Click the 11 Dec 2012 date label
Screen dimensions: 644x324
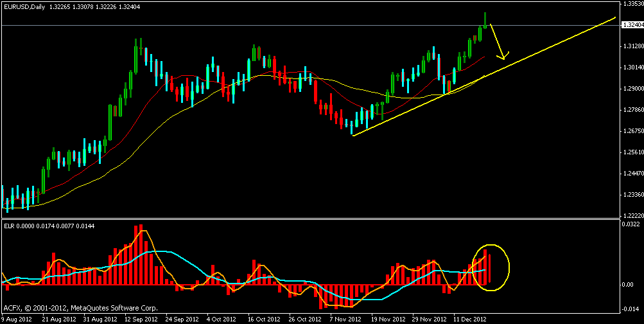coord(470,319)
